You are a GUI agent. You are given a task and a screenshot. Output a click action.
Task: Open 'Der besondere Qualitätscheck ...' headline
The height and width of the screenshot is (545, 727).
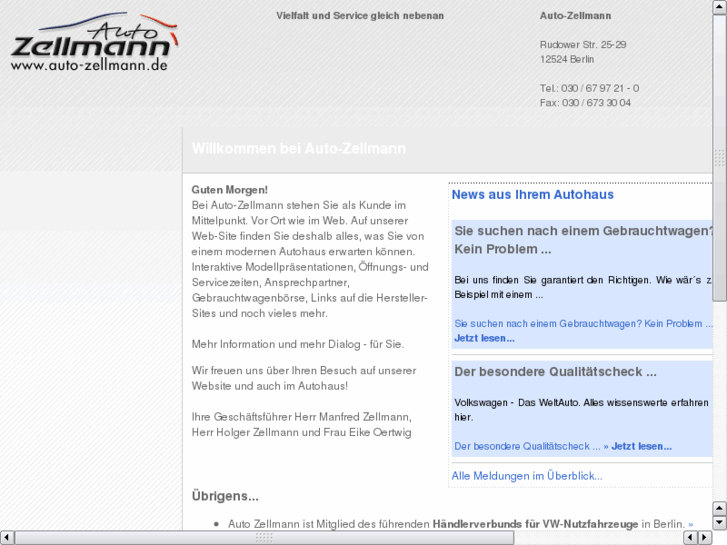tap(555, 372)
